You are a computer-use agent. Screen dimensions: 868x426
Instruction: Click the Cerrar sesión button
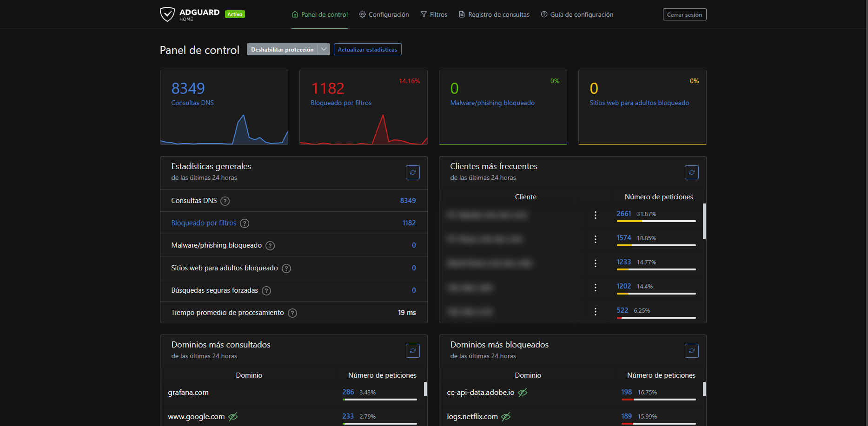click(684, 14)
